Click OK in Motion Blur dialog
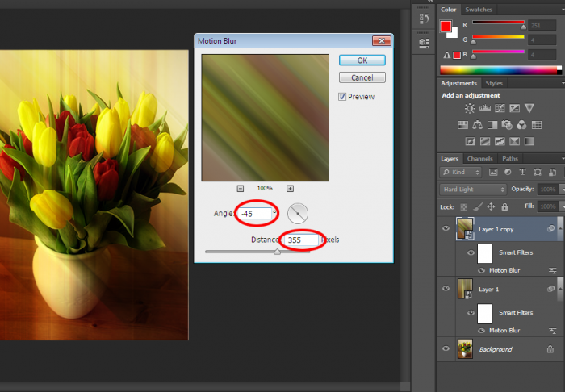 pos(362,60)
